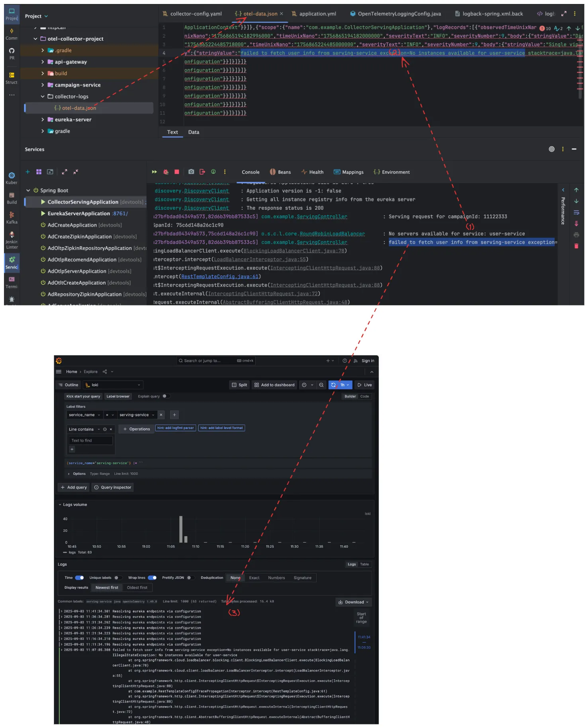Expand the api-gateway project folder
The height and width of the screenshot is (728, 588).
point(43,62)
